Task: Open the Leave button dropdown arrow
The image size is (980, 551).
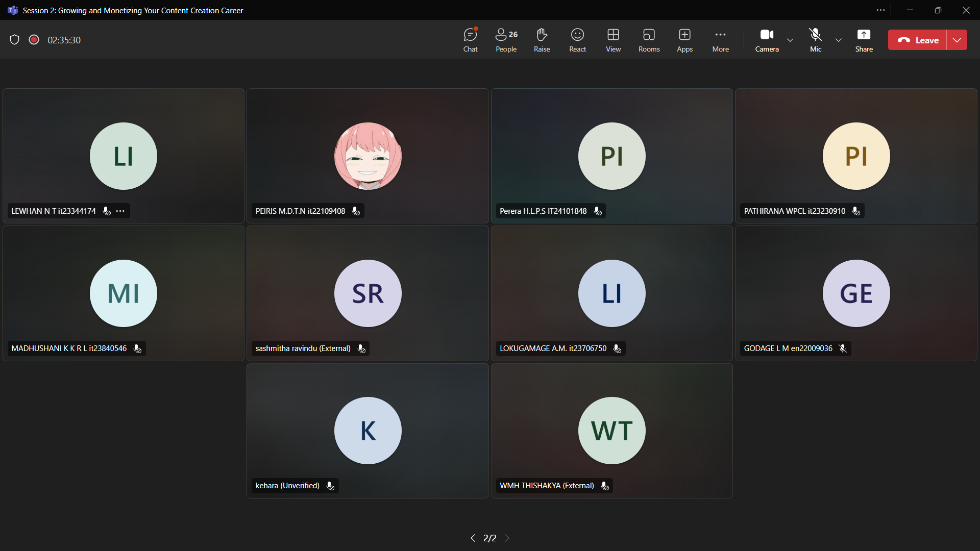Action: click(957, 40)
